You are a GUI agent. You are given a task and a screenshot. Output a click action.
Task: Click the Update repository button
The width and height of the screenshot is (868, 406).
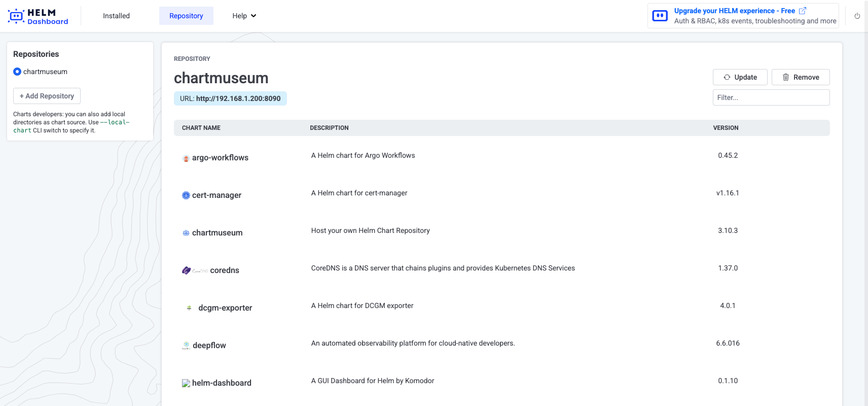click(740, 77)
